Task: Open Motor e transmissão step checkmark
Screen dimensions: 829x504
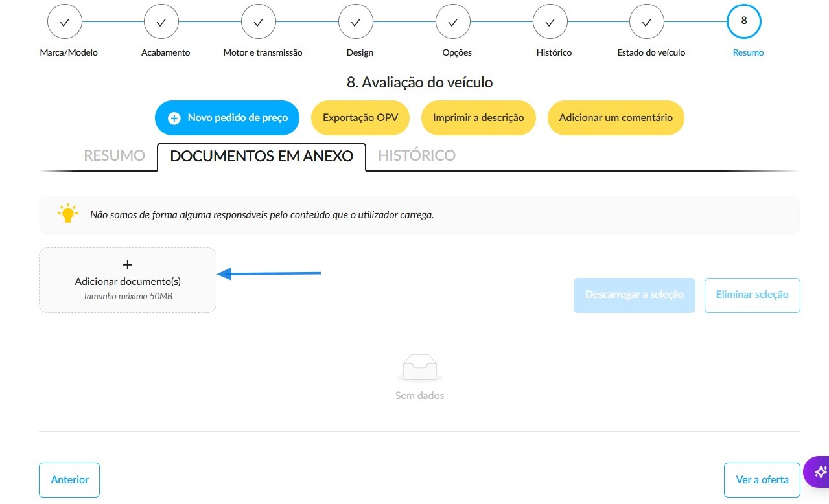Action: [259, 21]
